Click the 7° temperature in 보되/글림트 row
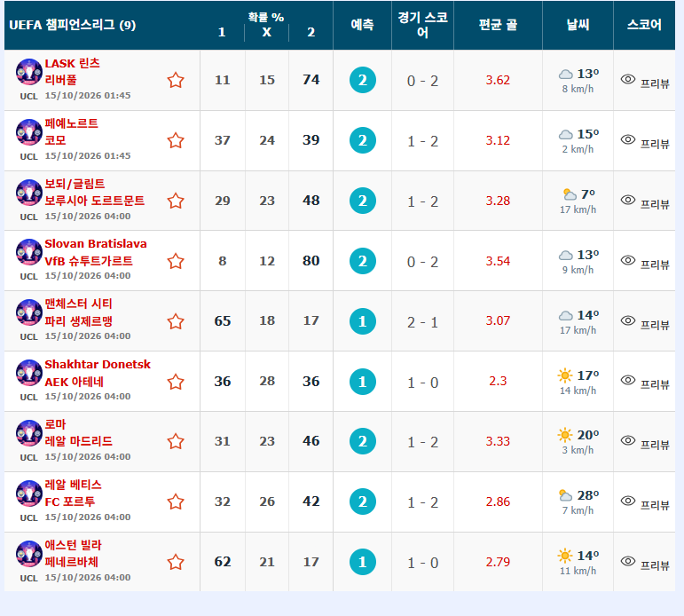Viewport: 684px width, 616px height. pos(588,193)
